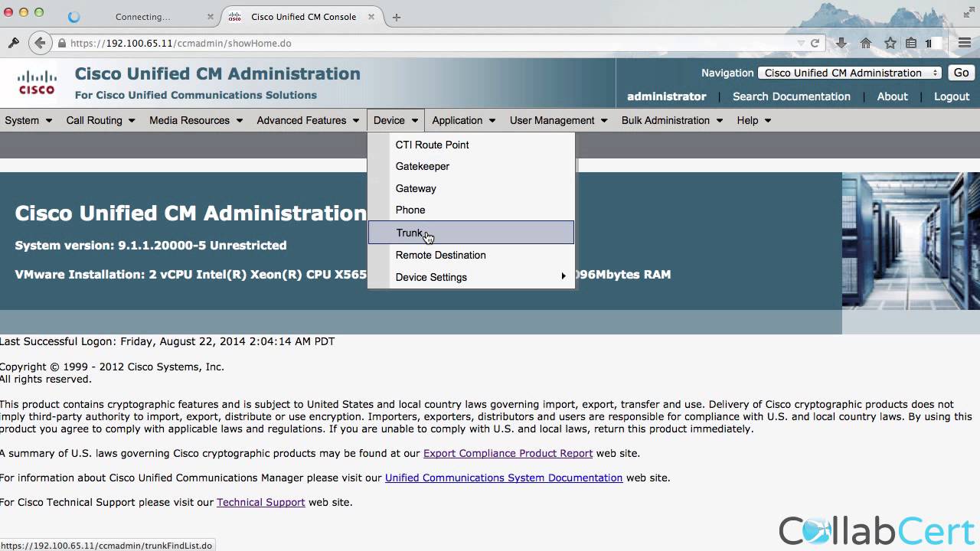Viewport: 980px width, 551px height.
Task: Open Export Compliance Product Report link
Action: (x=508, y=453)
